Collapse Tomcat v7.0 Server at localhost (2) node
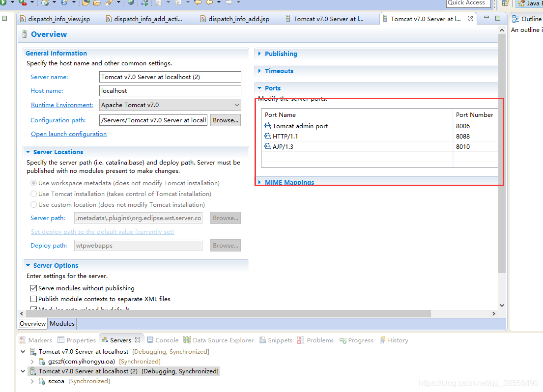 tap(23, 371)
